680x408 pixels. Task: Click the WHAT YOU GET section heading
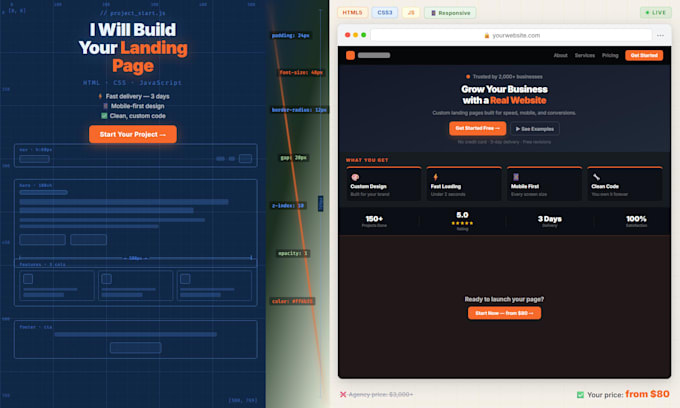pos(367,160)
